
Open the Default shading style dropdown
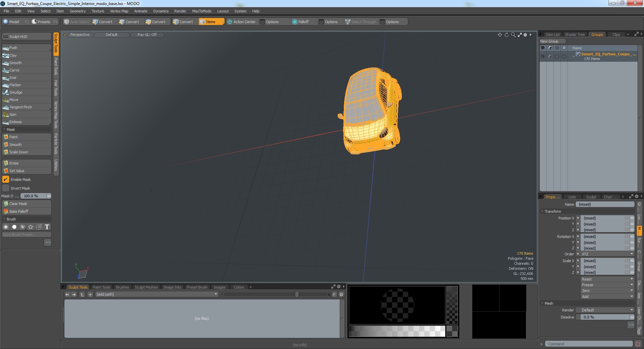tap(112, 35)
